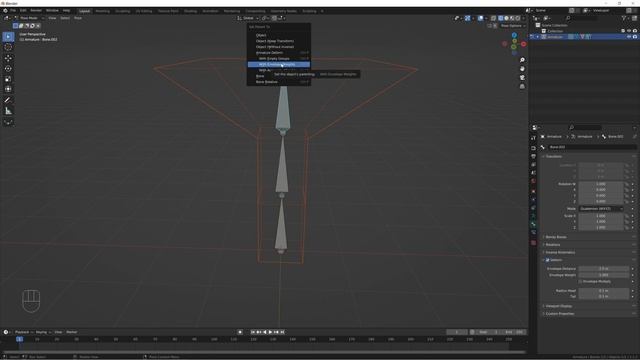Click the Envelope Weight value field
The width and height of the screenshot is (640, 360).
click(604, 275)
